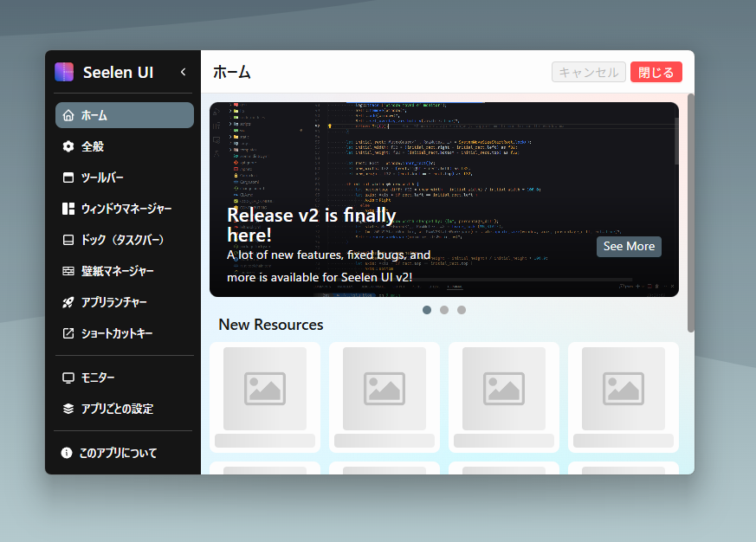Click the main content vertical scrollbar
Screen dimensions: 756x542
[x=691, y=213]
